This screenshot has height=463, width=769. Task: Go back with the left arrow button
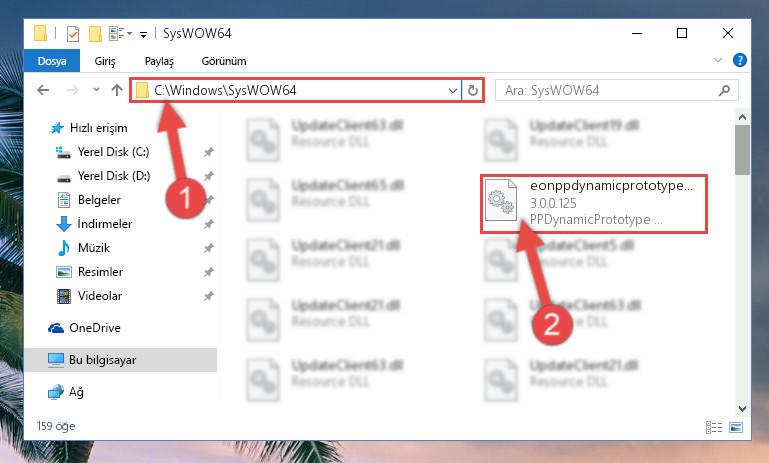pyautogui.click(x=43, y=90)
